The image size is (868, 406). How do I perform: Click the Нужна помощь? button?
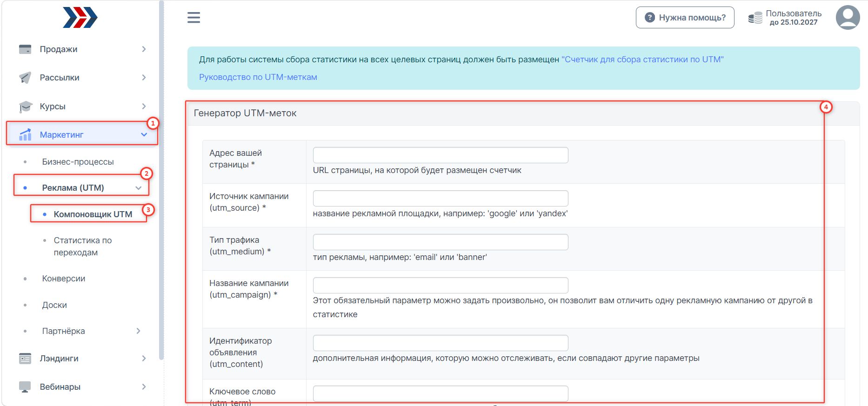point(685,18)
